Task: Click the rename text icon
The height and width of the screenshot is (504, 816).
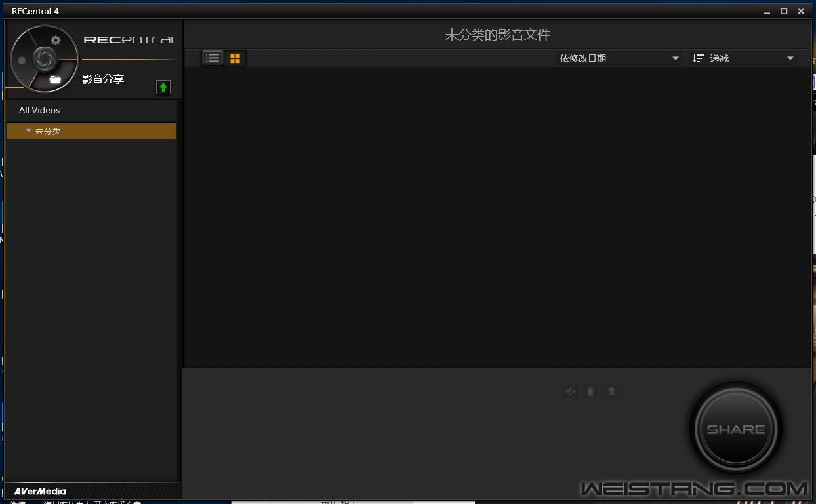Action: 571,391
